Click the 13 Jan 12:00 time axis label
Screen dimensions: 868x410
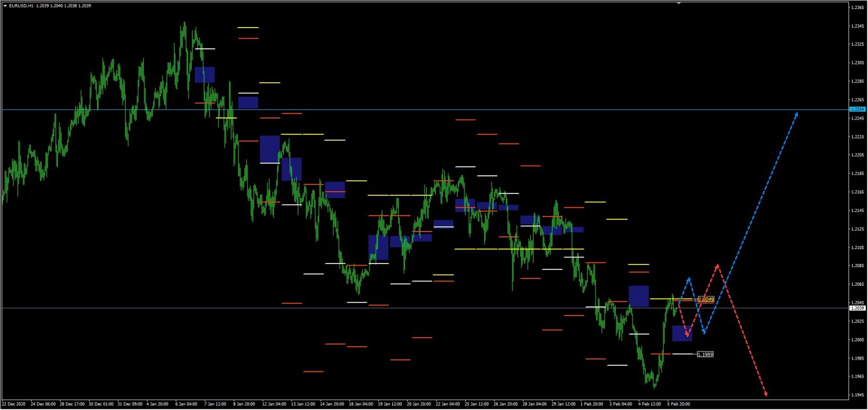[304, 404]
